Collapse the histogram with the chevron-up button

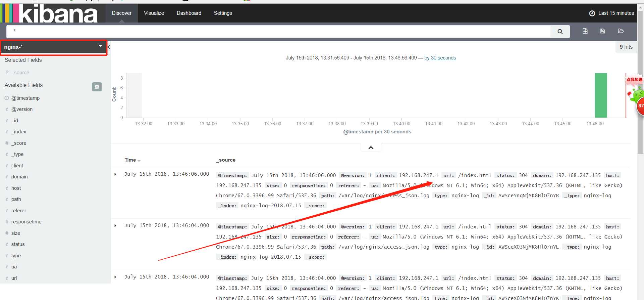click(371, 147)
